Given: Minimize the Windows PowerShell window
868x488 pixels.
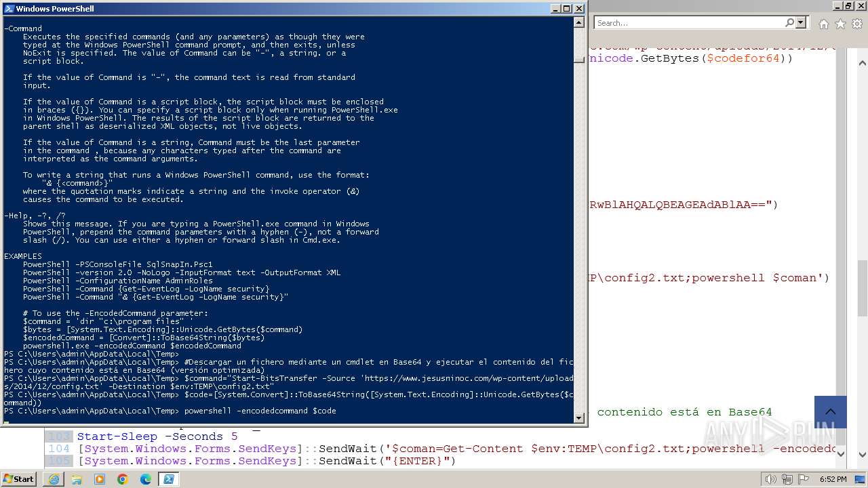Looking at the screenshot, I should pyautogui.click(x=555, y=9).
